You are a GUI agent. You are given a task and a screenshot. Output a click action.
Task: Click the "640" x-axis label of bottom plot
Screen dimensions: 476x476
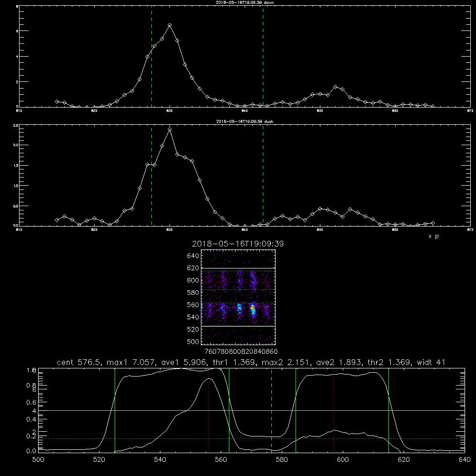(465, 460)
